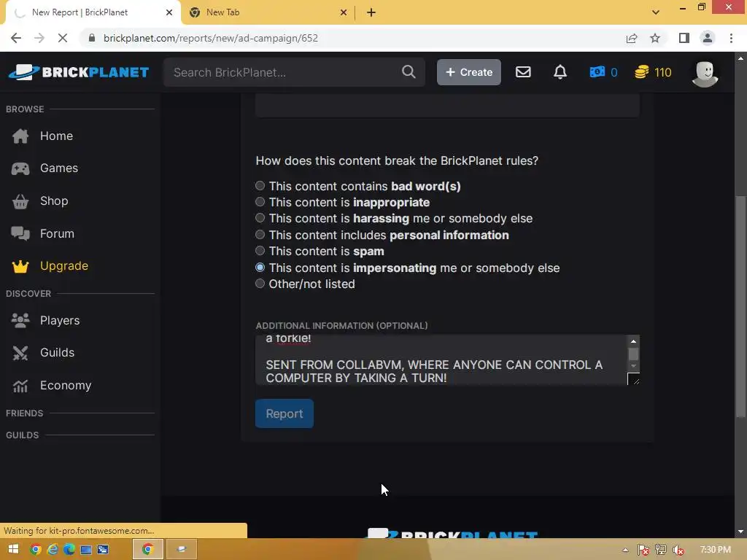Stop page loading button

(63, 38)
